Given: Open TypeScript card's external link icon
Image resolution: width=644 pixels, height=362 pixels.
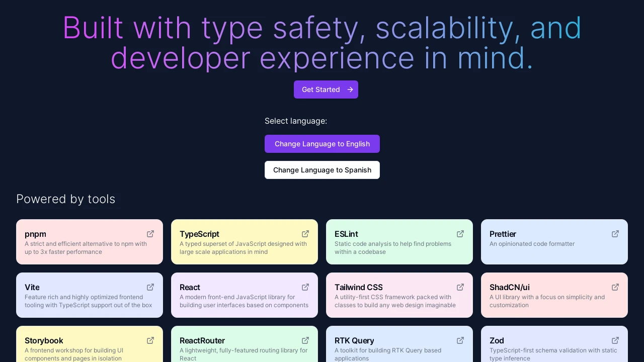Looking at the screenshot, I should point(305,234).
